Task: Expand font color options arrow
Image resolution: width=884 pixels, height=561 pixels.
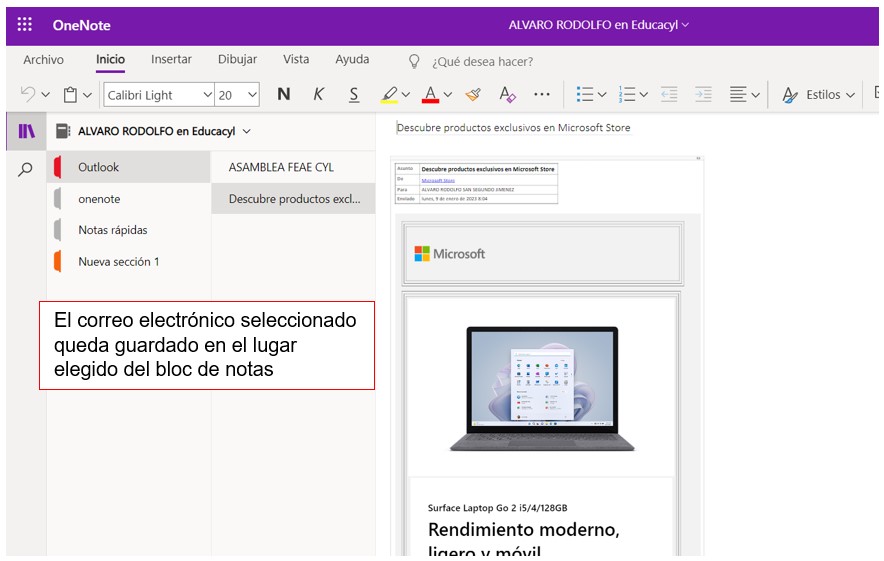Action: (x=448, y=95)
